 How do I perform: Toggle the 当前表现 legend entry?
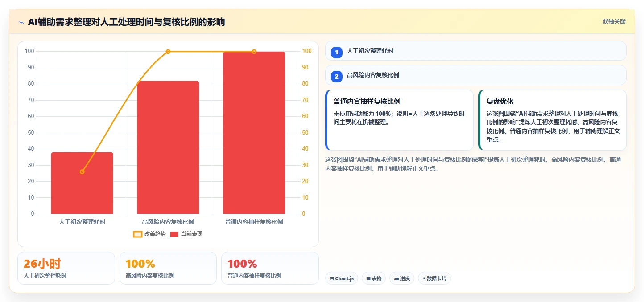[x=186, y=234]
